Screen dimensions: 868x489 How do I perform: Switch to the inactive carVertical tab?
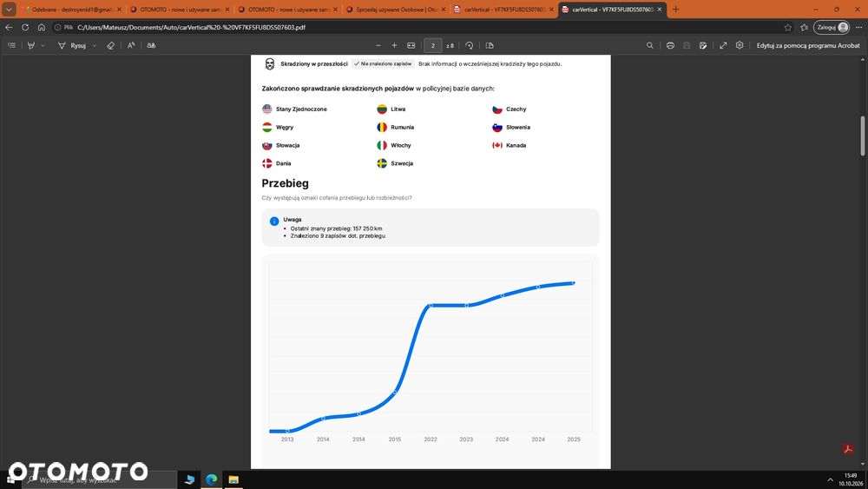(502, 10)
